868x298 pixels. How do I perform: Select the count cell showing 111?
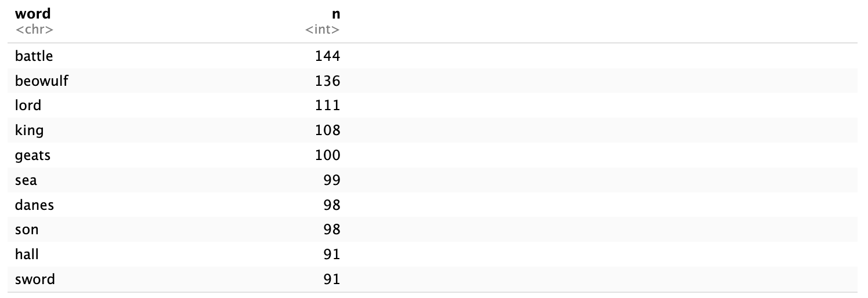[x=327, y=106]
